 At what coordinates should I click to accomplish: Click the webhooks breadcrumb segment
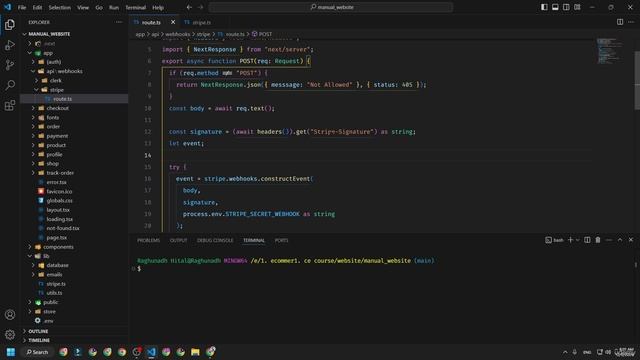coord(178,34)
